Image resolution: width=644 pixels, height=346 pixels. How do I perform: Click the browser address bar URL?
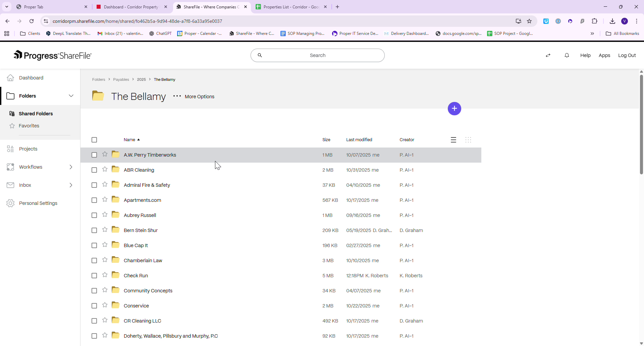click(x=137, y=21)
